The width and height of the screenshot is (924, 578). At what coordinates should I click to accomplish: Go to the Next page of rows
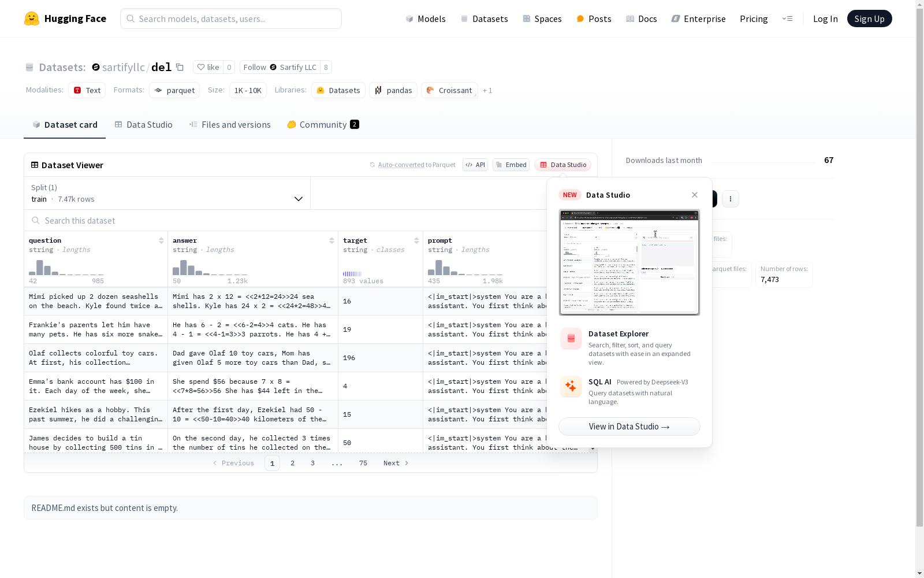point(396,463)
